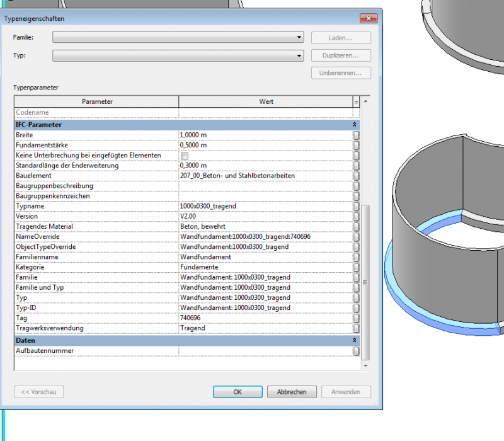Click the Breite value field 1,0000 m
The height and width of the screenshot is (441, 504).
click(265, 135)
